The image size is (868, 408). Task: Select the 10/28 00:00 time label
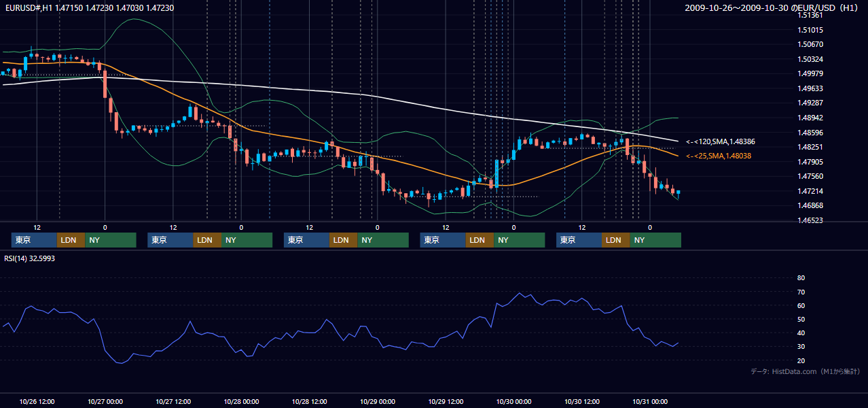point(241,401)
